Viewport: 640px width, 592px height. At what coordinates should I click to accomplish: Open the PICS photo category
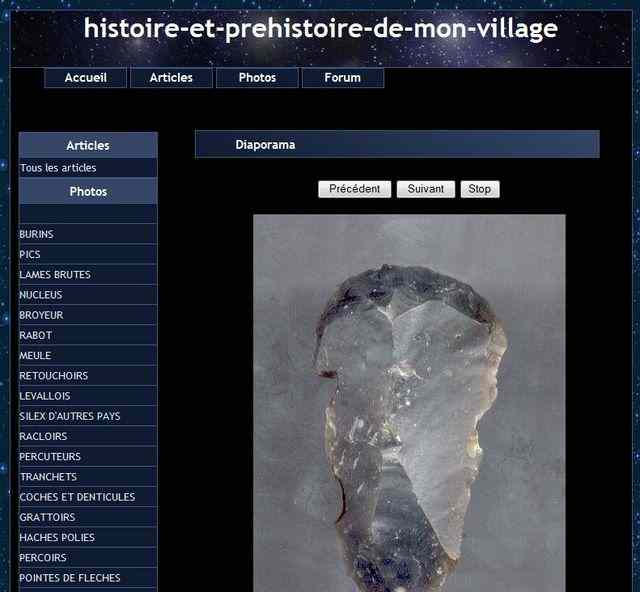(30, 254)
